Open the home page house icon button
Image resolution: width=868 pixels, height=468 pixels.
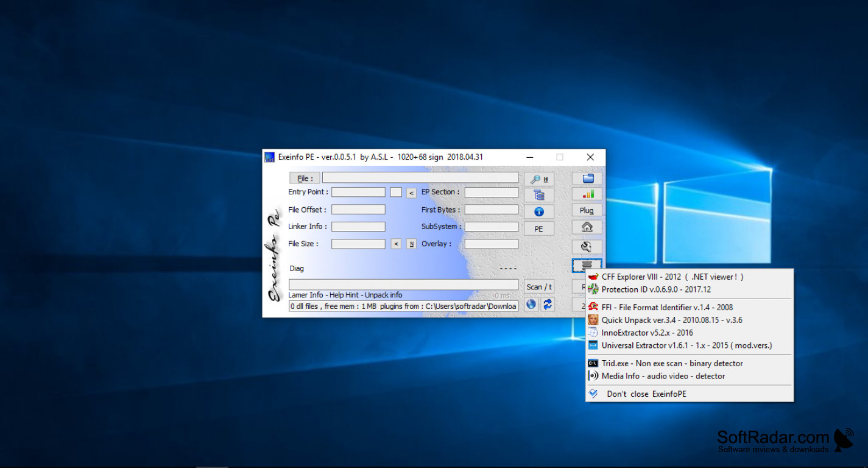pos(587,227)
